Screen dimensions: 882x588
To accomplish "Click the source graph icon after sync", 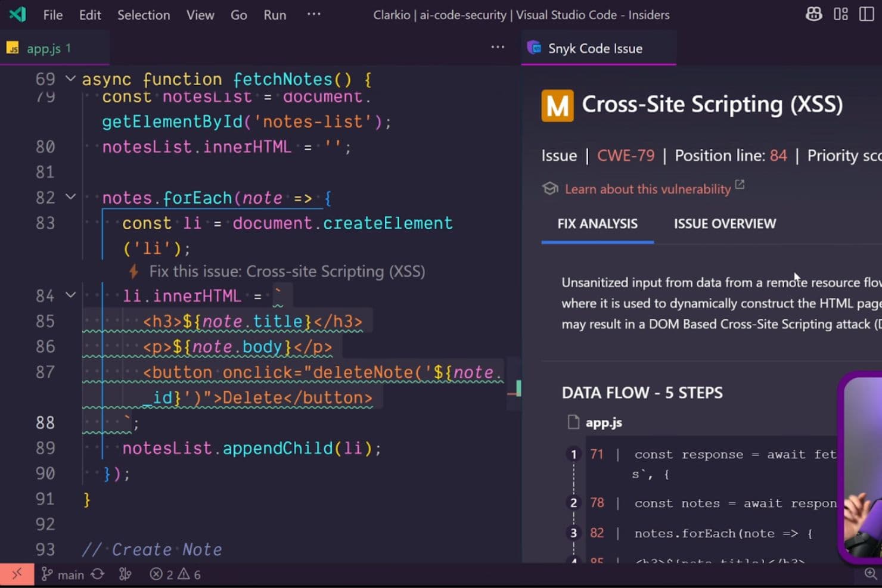I will [125, 574].
